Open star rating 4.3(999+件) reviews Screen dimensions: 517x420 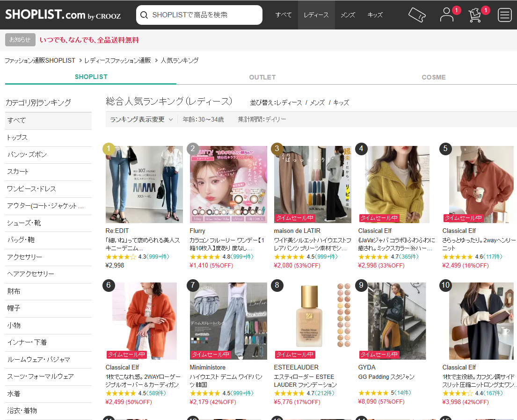click(x=138, y=256)
